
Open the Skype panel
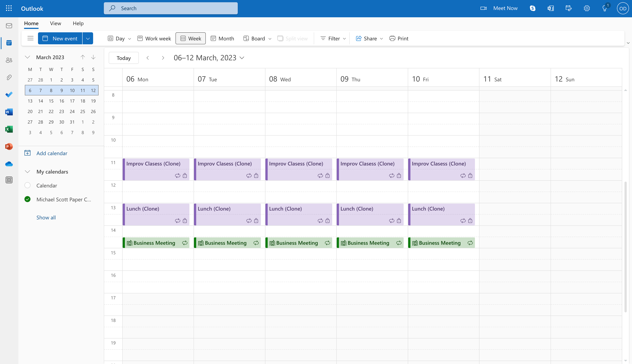pyautogui.click(x=532, y=8)
